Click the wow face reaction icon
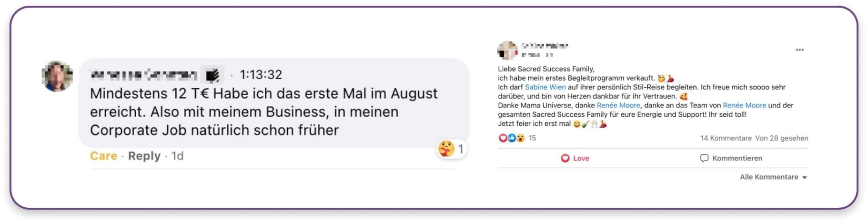 pos(520,138)
